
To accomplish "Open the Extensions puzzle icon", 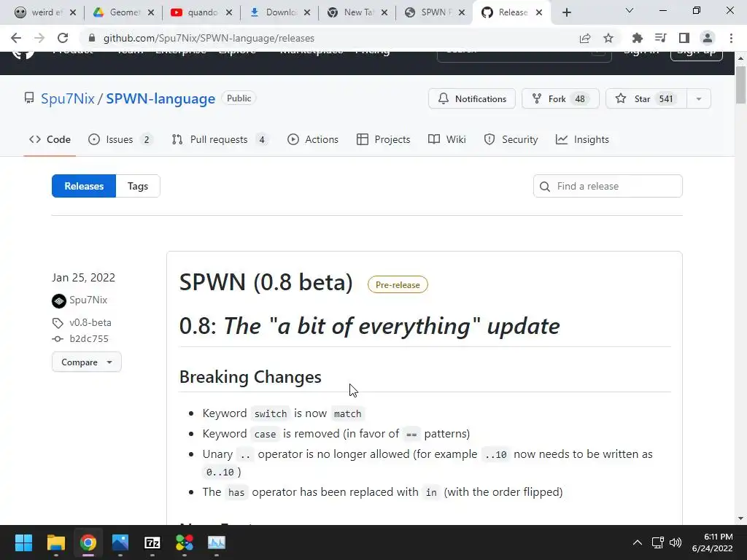I will click(x=637, y=38).
